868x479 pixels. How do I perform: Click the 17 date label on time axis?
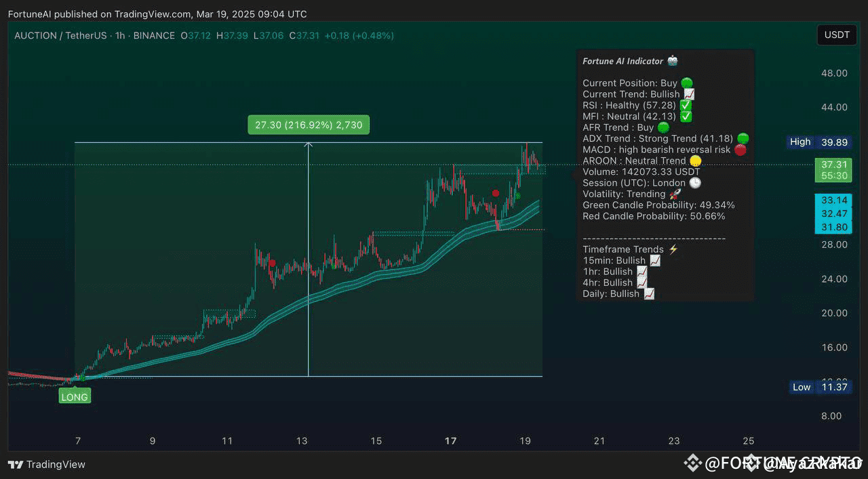click(450, 440)
